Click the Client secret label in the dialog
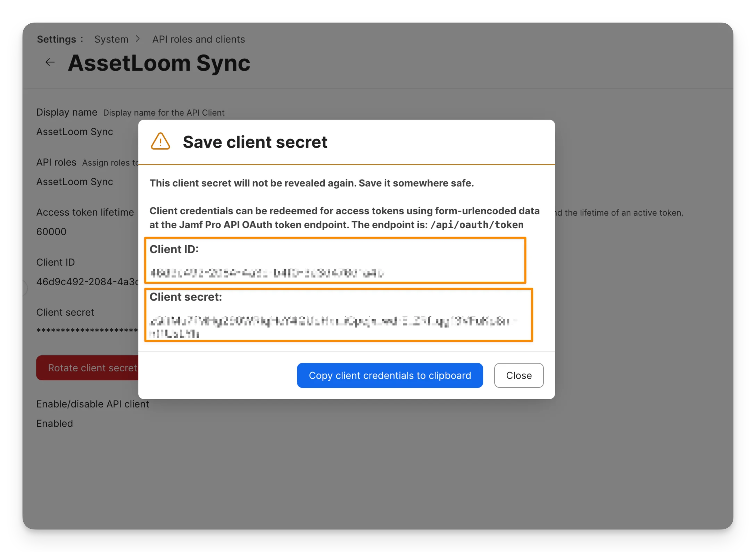This screenshot has width=756, height=552. coord(185,297)
